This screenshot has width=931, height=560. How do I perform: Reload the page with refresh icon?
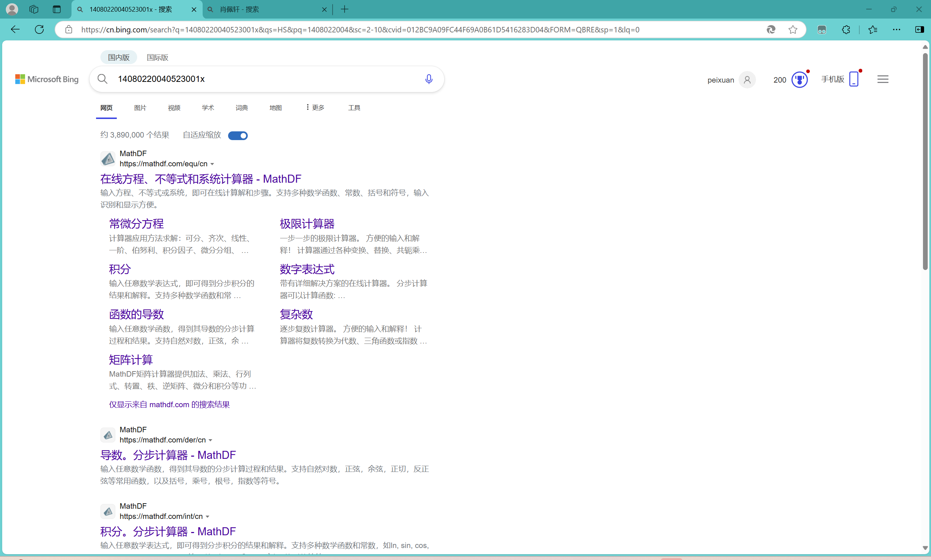pos(39,29)
